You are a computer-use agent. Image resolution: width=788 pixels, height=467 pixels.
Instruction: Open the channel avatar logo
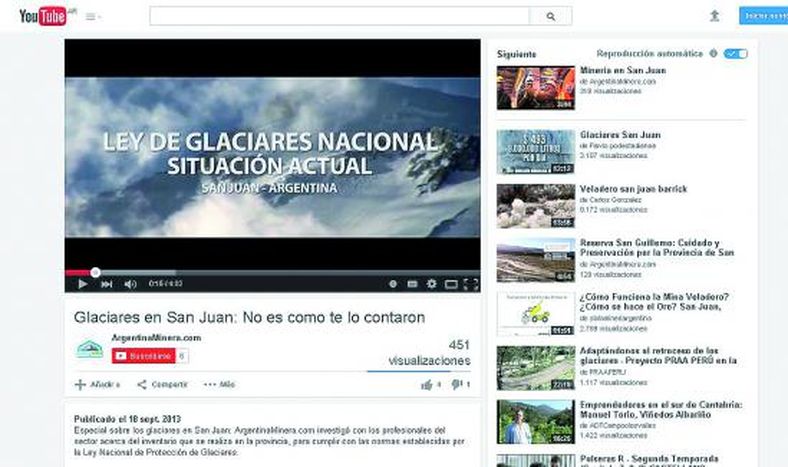pyautogui.click(x=89, y=349)
